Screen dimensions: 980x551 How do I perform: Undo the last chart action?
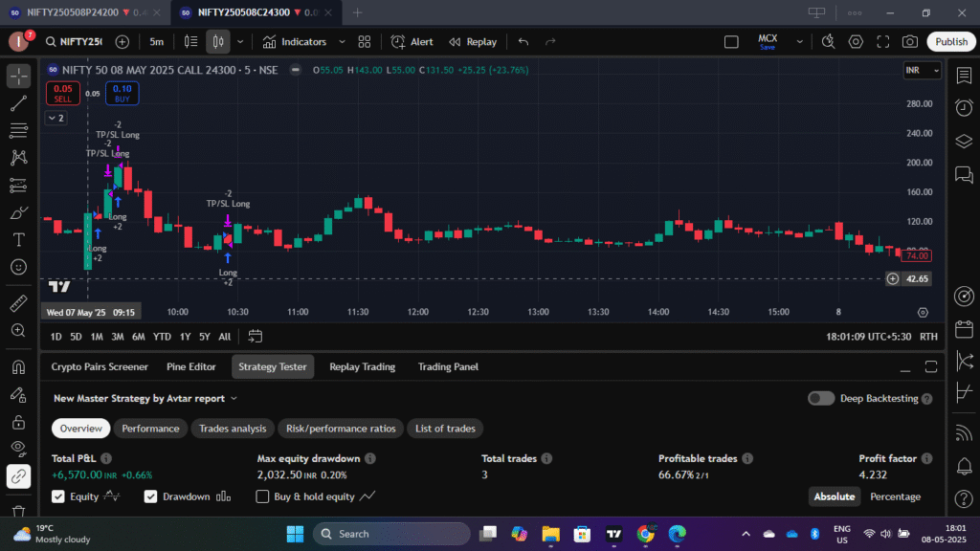click(523, 42)
